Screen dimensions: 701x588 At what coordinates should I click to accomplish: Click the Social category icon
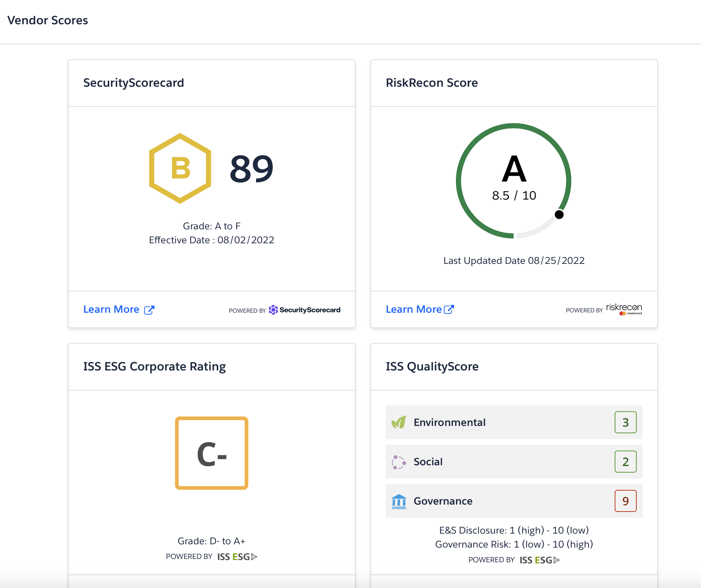pyautogui.click(x=399, y=462)
